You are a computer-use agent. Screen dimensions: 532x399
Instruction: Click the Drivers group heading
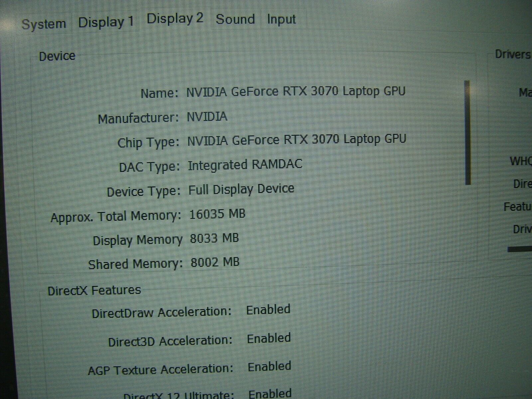512,54
